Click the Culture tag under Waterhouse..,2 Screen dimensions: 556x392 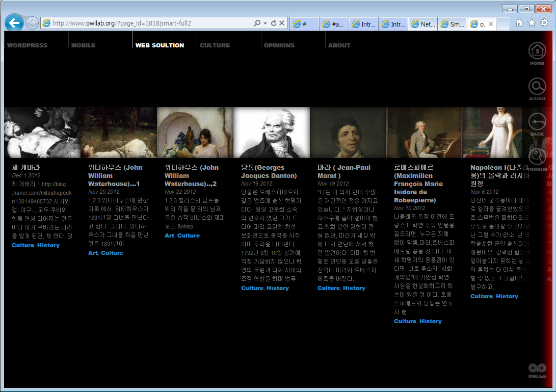point(189,236)
